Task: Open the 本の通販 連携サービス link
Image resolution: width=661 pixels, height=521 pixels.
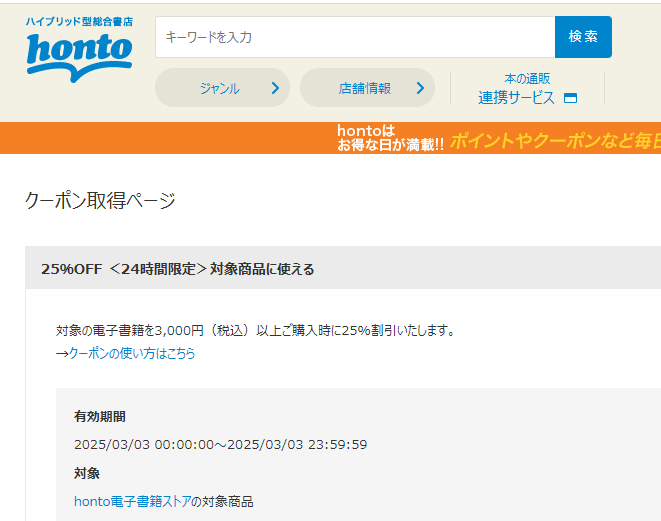Action: [527, 89]
